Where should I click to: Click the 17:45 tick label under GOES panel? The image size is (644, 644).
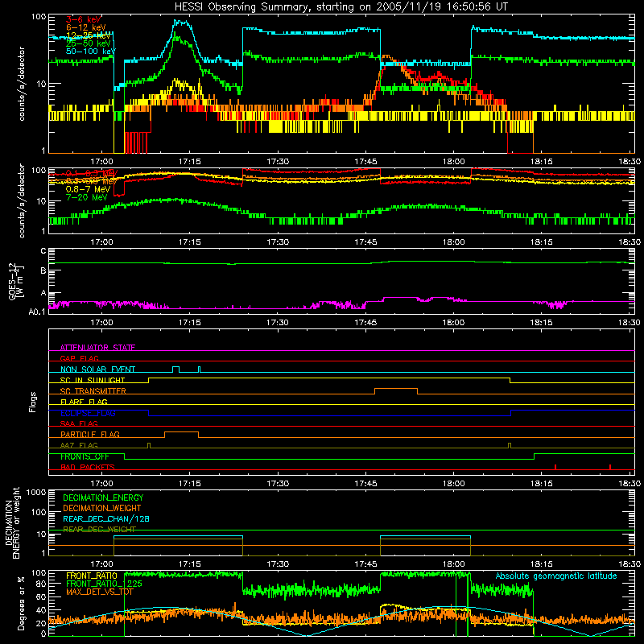[x=365, y=323]
